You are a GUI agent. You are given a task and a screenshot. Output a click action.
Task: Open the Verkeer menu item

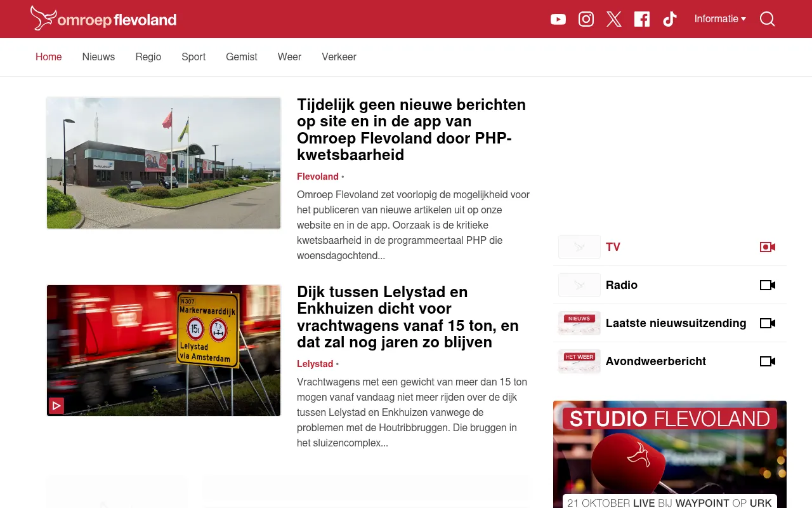pyautogui.click(x=339, y=57)
